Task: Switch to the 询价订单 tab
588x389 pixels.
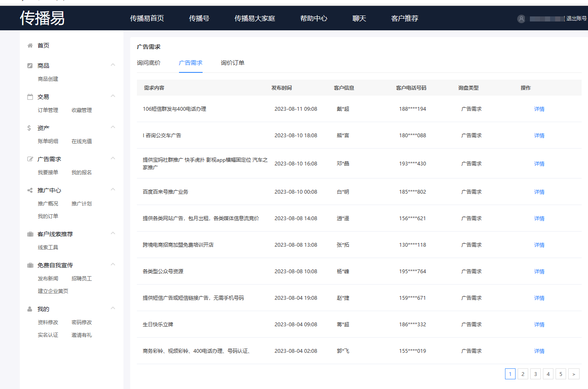Action: point(232,62)
